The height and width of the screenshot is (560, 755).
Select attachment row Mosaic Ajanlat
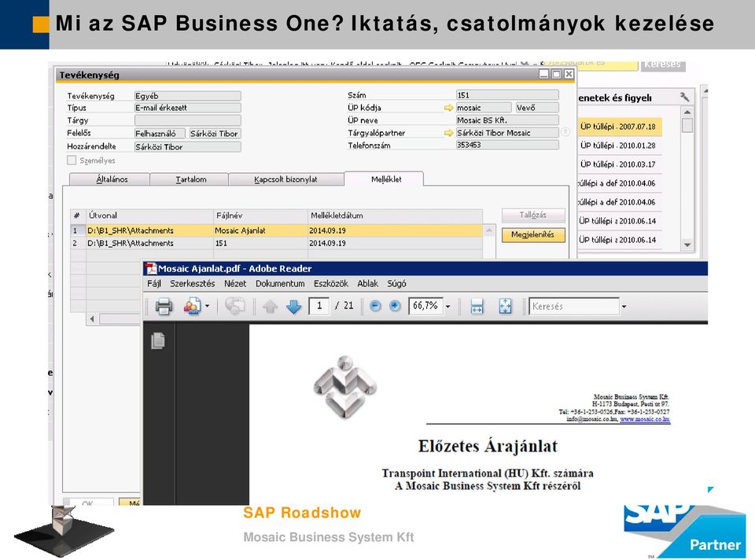pos(276,230)
